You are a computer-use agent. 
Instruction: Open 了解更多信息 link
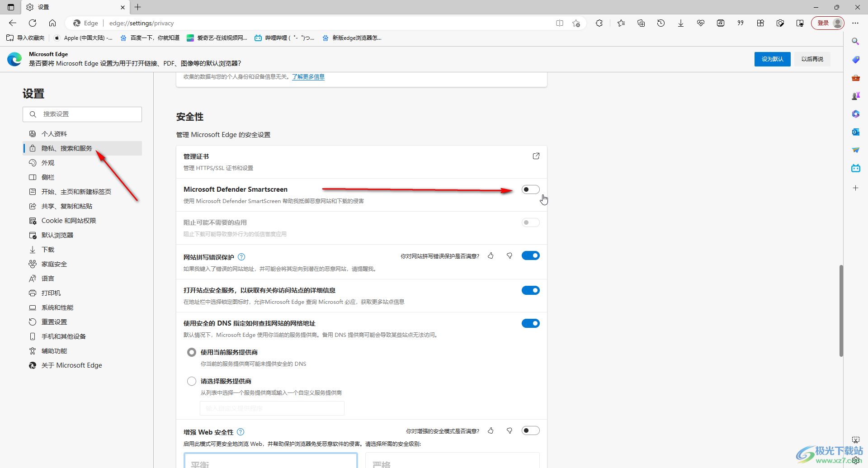point(308,77)
